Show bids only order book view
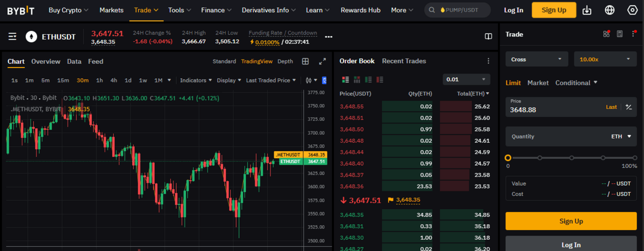644x251 pixels. coord(369,80)
